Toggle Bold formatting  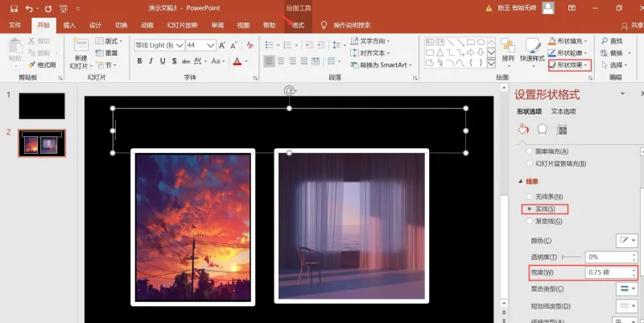(x=139, y=61)
